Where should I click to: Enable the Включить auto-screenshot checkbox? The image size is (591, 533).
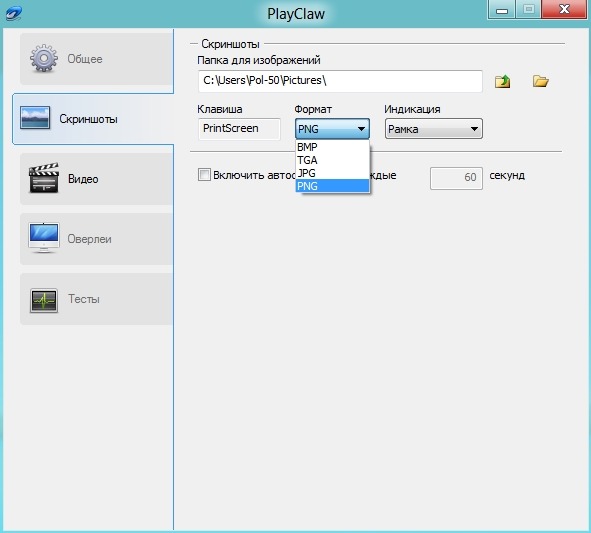(x=204, y=175)
